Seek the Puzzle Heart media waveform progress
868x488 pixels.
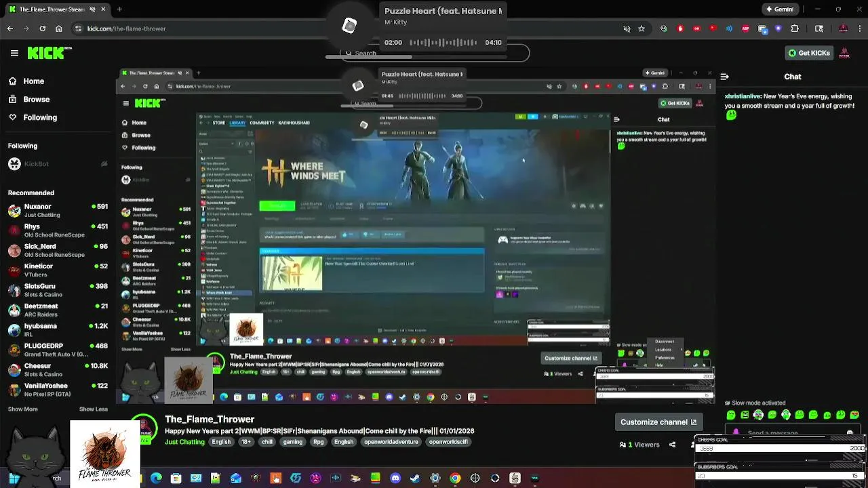tap(443, 42)
